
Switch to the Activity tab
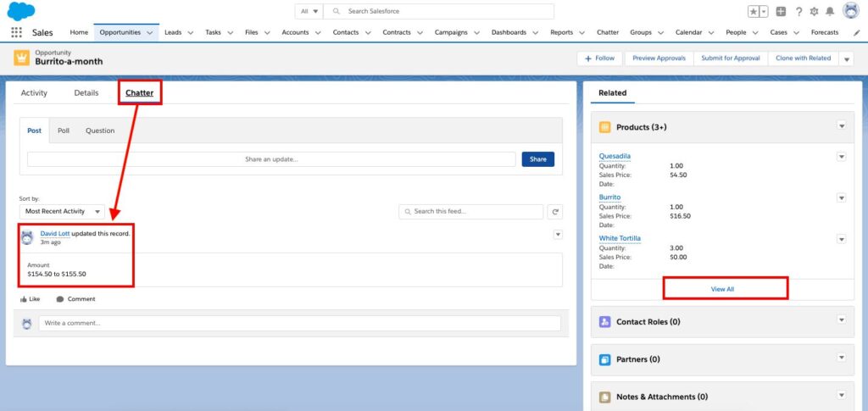point(34,93)
